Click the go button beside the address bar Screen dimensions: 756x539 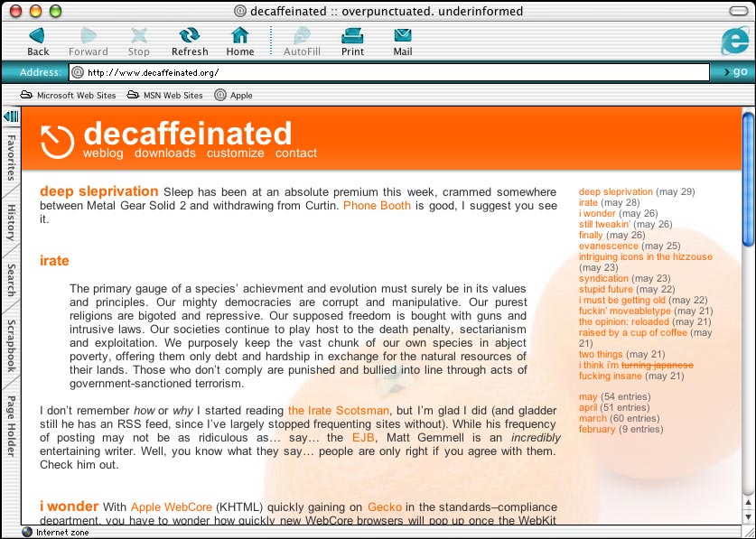736,72
